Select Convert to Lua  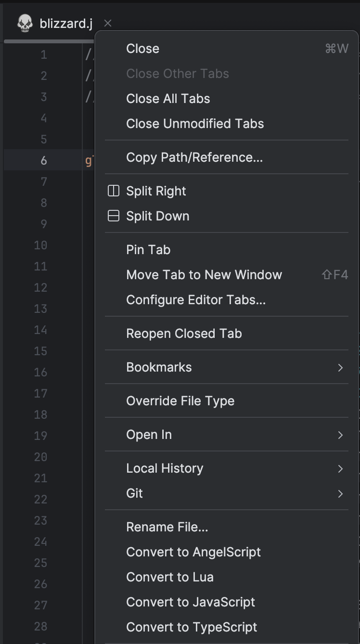170,577
